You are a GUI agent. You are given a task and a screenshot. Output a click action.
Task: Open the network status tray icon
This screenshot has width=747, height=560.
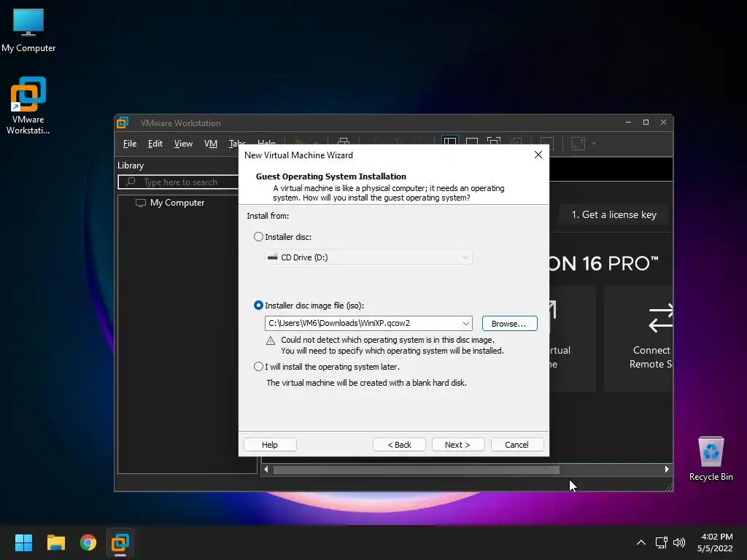(661, 542)
